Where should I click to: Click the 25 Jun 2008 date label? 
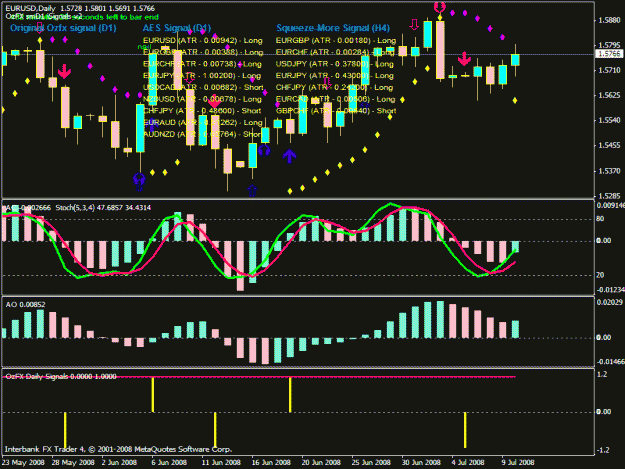(x=371, y=463)
